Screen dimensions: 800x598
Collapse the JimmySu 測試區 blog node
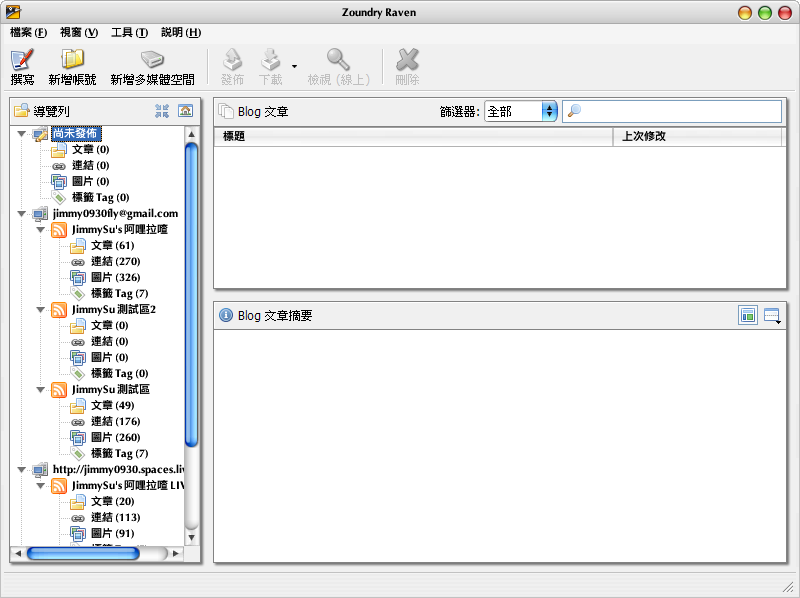tap(41, 390)
